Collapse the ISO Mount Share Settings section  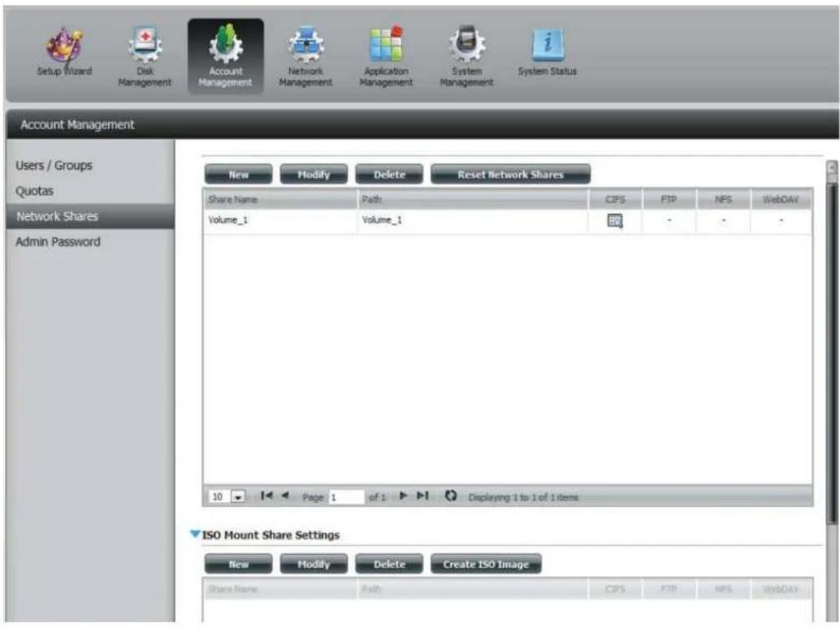click(195, 535)
